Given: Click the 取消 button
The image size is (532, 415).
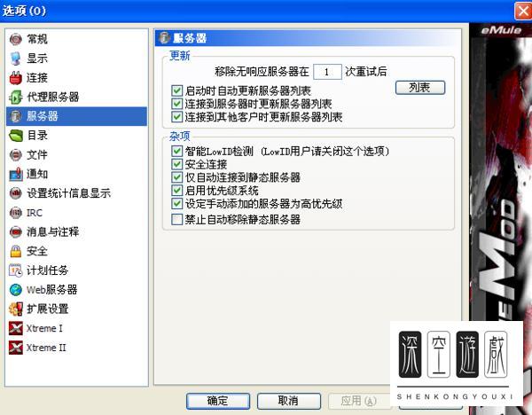Looking at the screenshot, I should pyautogui.click(x=289, y=401).
